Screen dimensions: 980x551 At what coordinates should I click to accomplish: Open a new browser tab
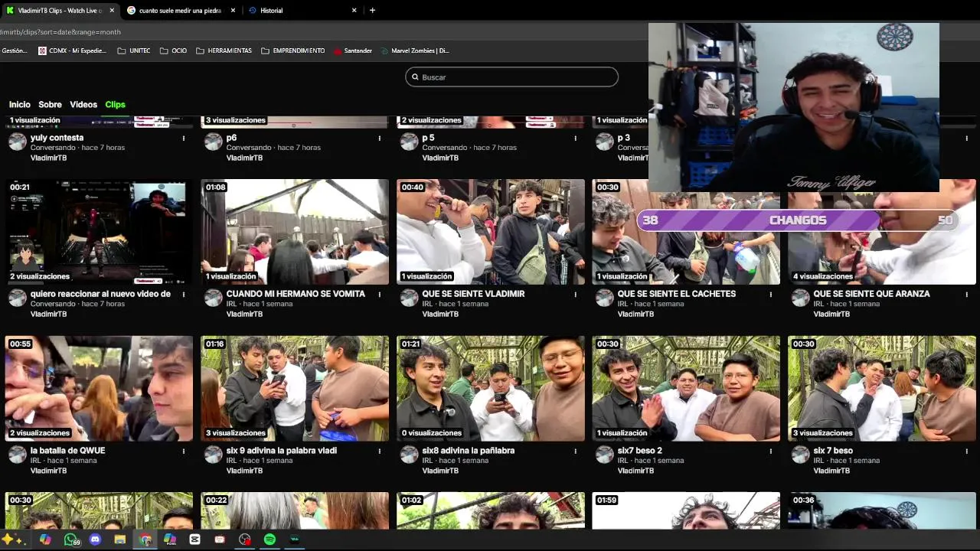(372, 11)
